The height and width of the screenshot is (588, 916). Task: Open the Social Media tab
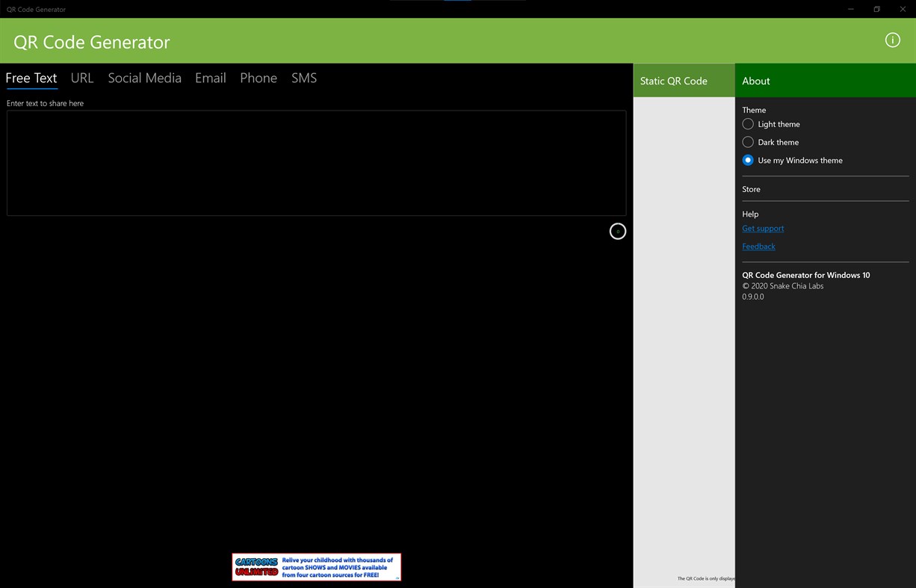(144, 78)
